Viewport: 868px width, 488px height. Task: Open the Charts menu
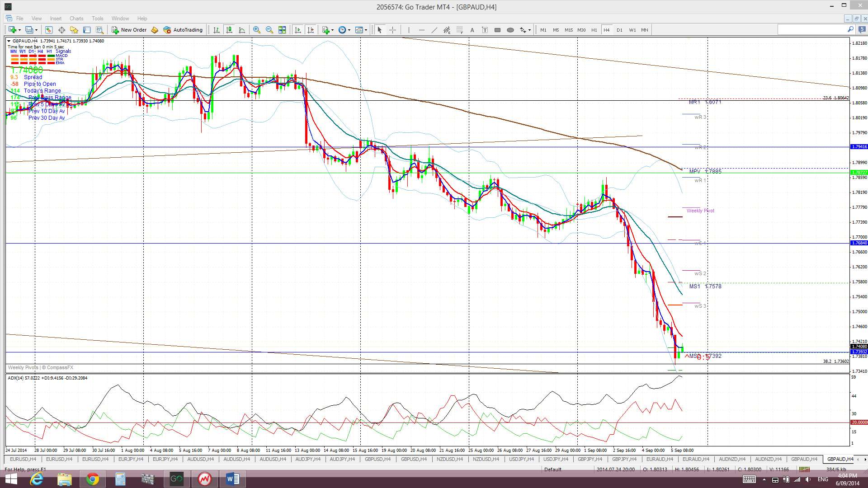(x=76, y=19)
